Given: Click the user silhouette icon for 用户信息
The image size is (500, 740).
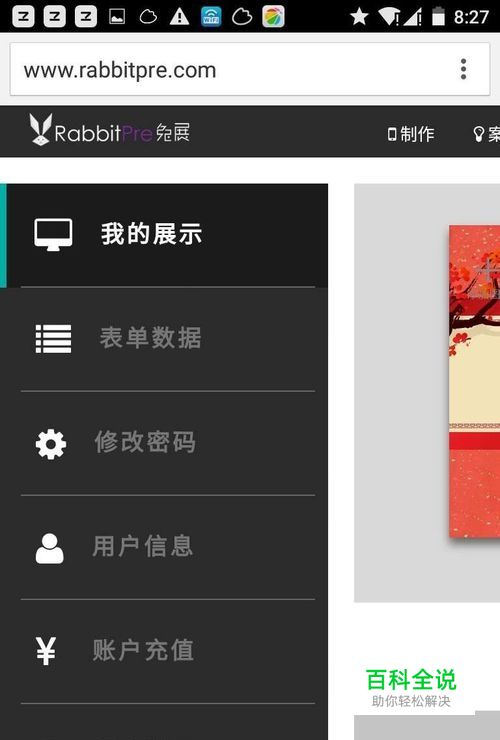Looking at the screenshot, I should click(50, 548).
